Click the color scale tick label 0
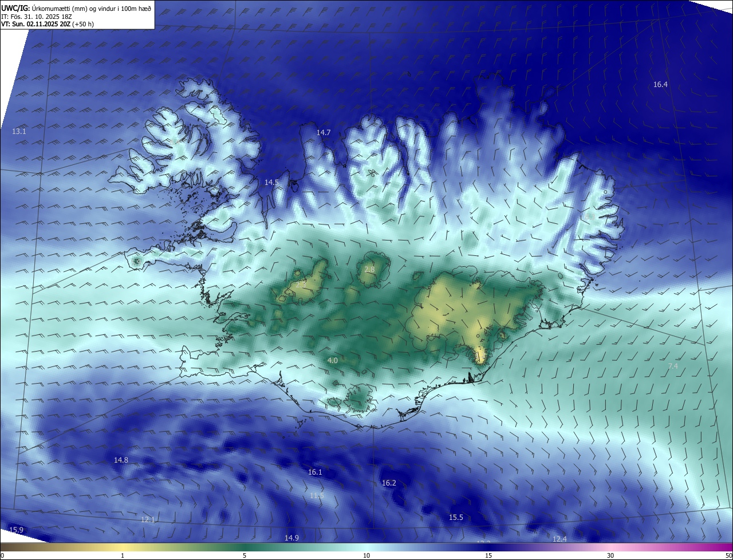 click(2, 555)
